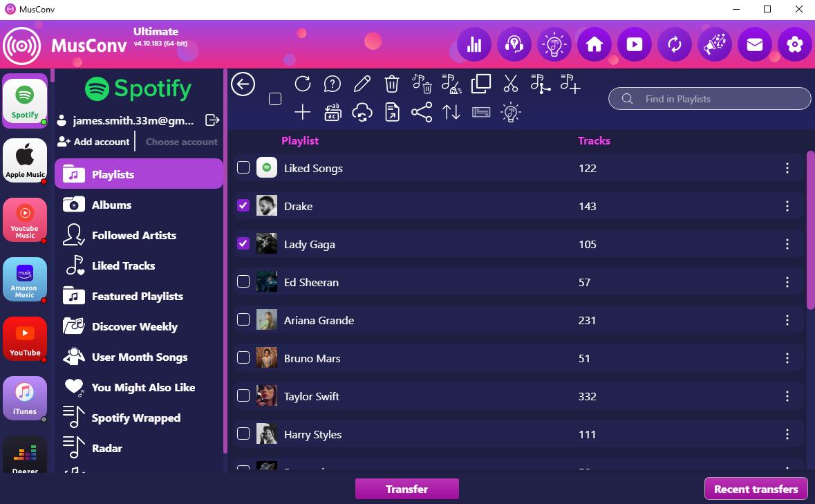815x504 pixels.
Task: Open the settings gear icon
Action: tap(795, 45)
